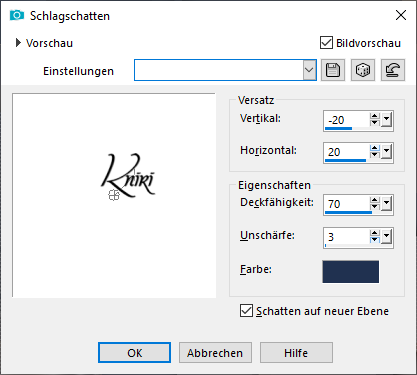417x375 pixels.
Task: Click in the Deckfähigkeit field showing 70
Action: (x=347, y=203)
